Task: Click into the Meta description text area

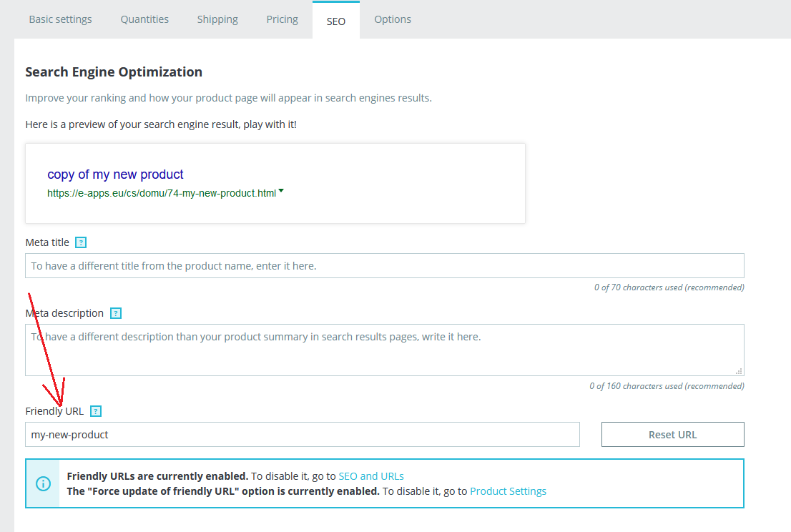Action: tap(384, 350)
